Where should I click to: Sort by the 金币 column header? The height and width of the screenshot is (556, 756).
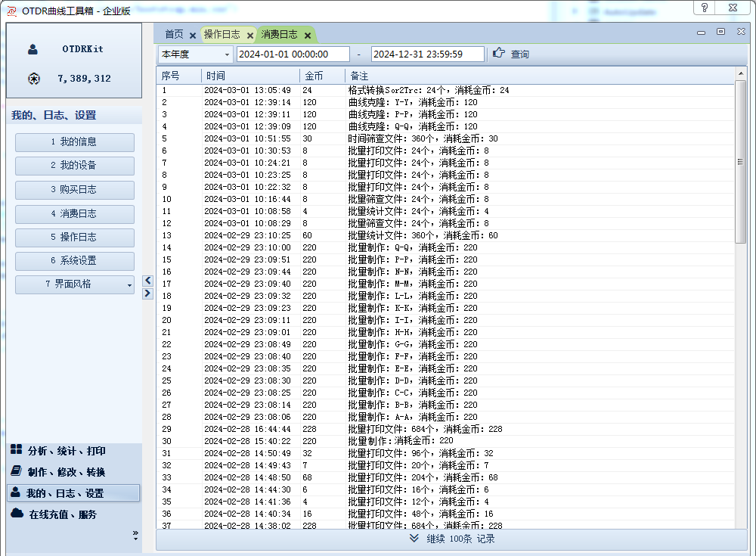[x=321, y=76]
